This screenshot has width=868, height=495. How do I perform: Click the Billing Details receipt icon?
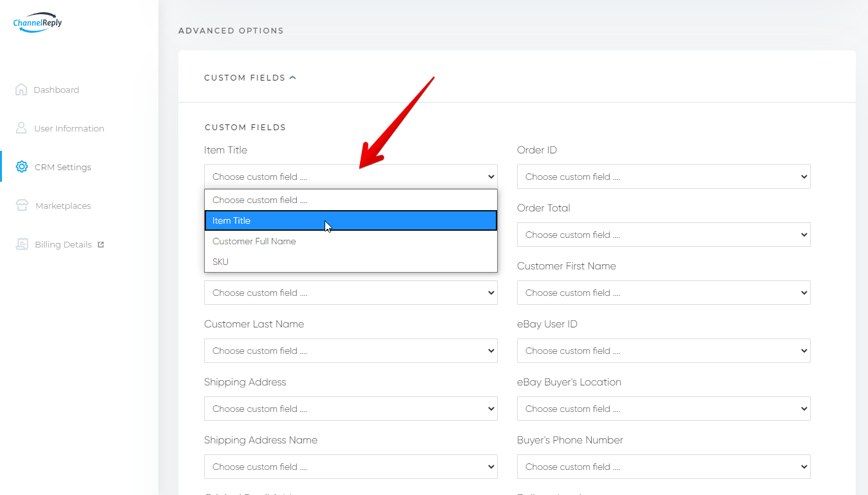[22, 244]
